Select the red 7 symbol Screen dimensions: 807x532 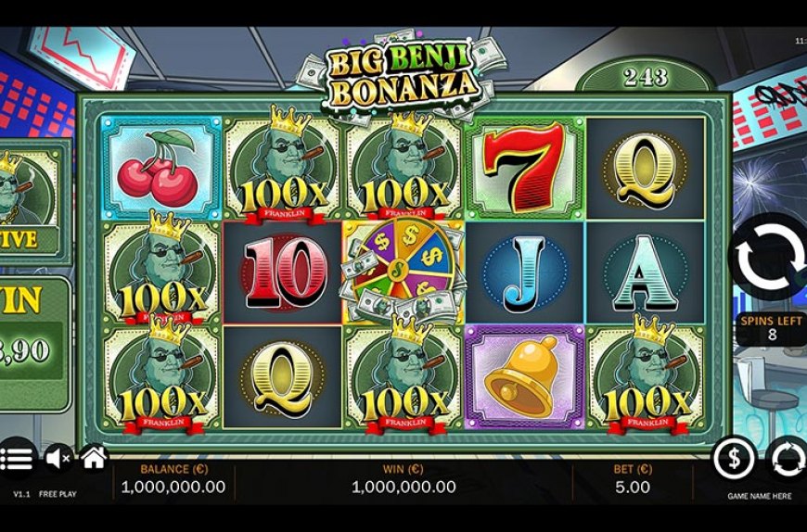pyautogui.click(x=524, y=168)
